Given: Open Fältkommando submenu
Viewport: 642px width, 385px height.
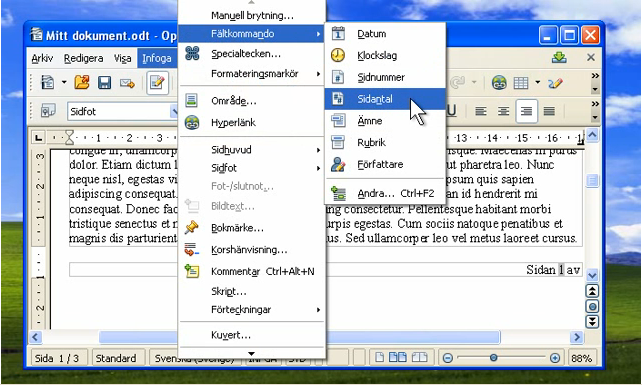Looking at the screenshot, I should click(252, 34).
